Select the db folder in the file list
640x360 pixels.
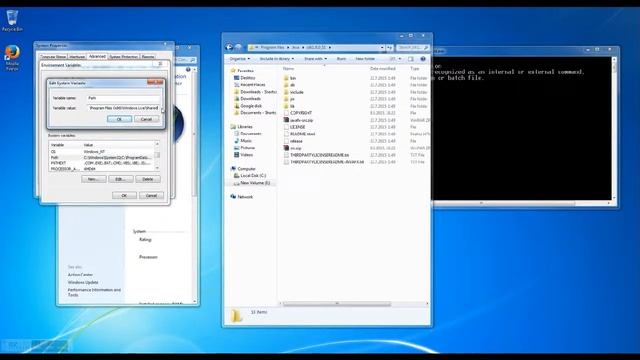click(x=292, y=85)
